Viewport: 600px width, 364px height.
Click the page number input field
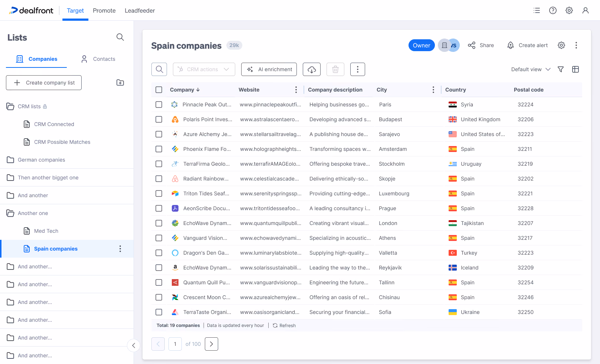pos(175,344)
